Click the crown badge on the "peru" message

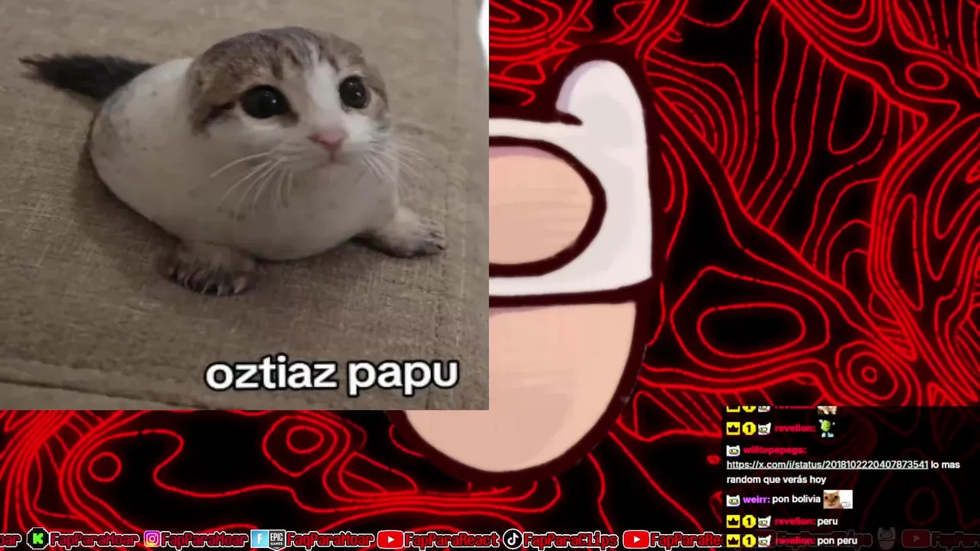pyautogui.click(x=733, y=521)
